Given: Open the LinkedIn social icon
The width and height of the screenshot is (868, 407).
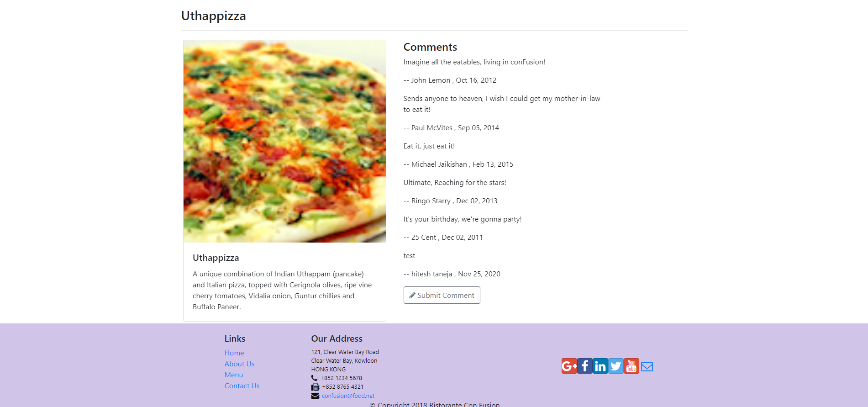Looking at the screenshot, I should pyautogui.click(x=600, y=366).
